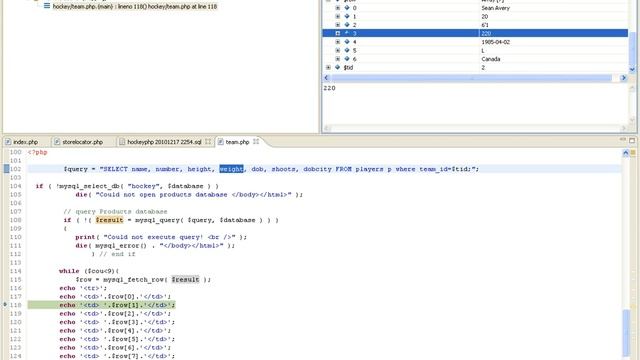
Task: Click 'mysql_error()' on line 111
Action: (x=121, y=246)
